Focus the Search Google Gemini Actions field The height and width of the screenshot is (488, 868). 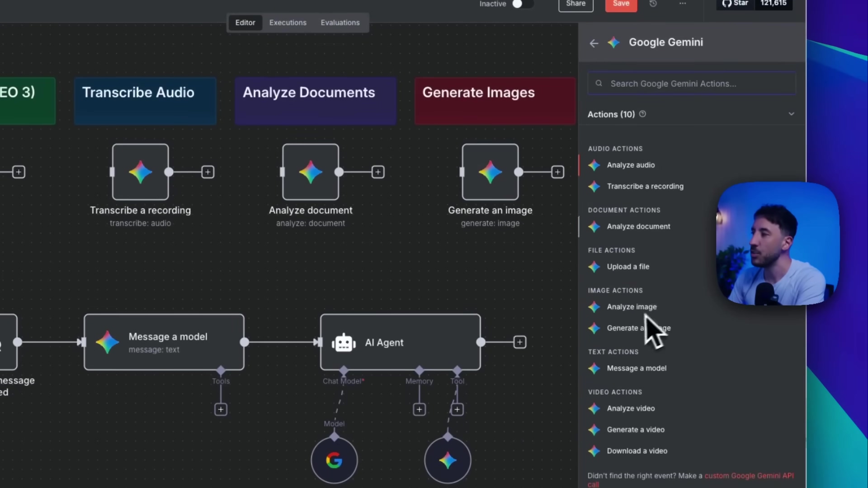[x=692, y=84]
